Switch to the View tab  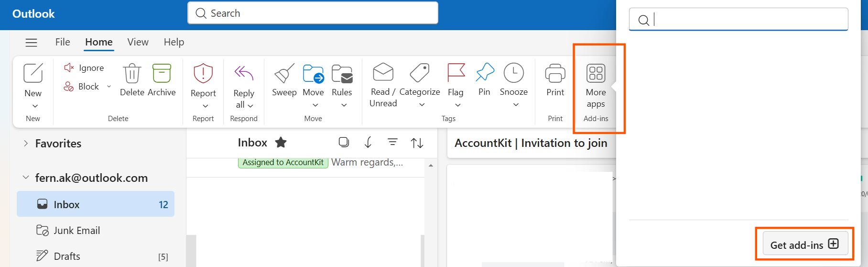(x=138, y=42)
